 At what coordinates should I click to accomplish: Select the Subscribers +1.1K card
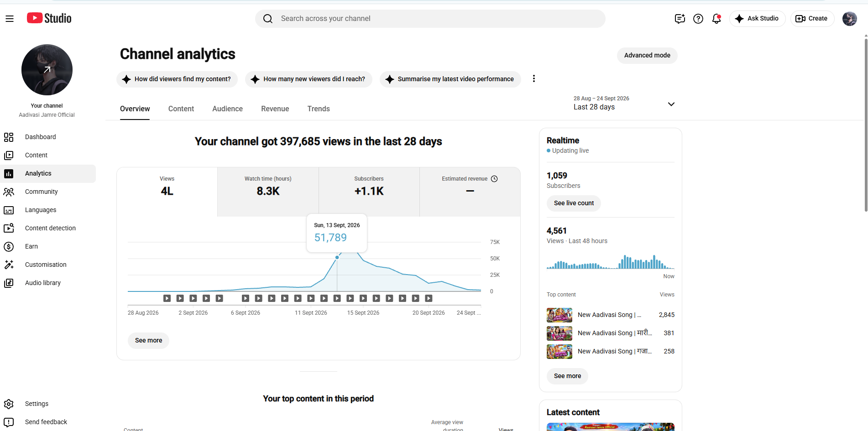click(x=369, y=192)
